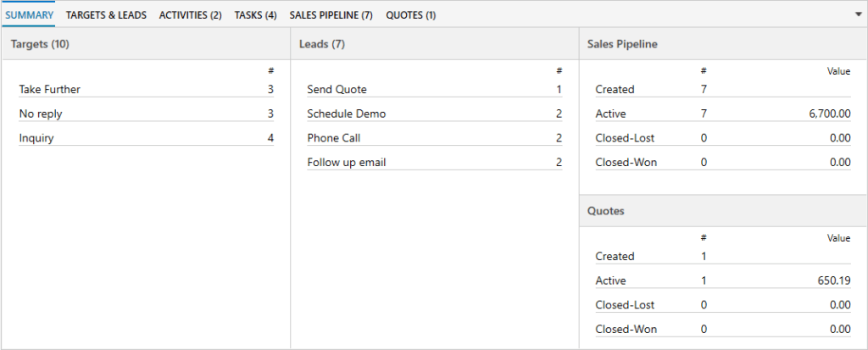
Task: Open the Sales Pipeline (7) tab
Action: (331, 15)
